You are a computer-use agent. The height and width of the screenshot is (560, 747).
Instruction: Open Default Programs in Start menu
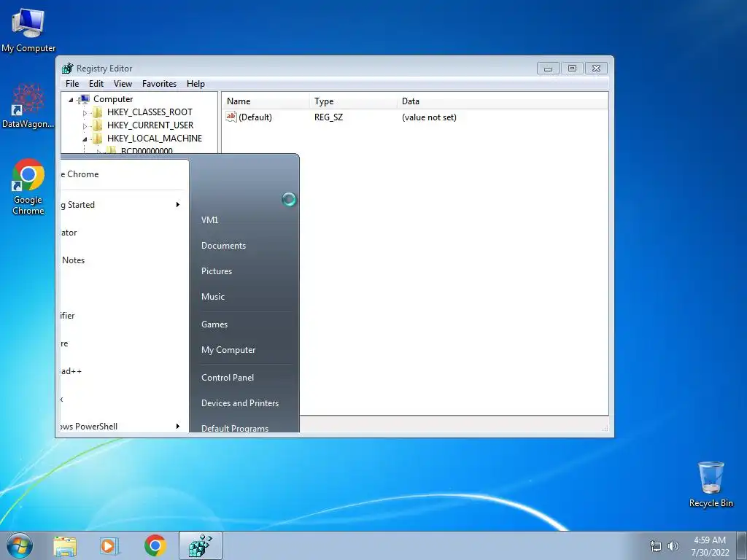(x=234, y=428)
